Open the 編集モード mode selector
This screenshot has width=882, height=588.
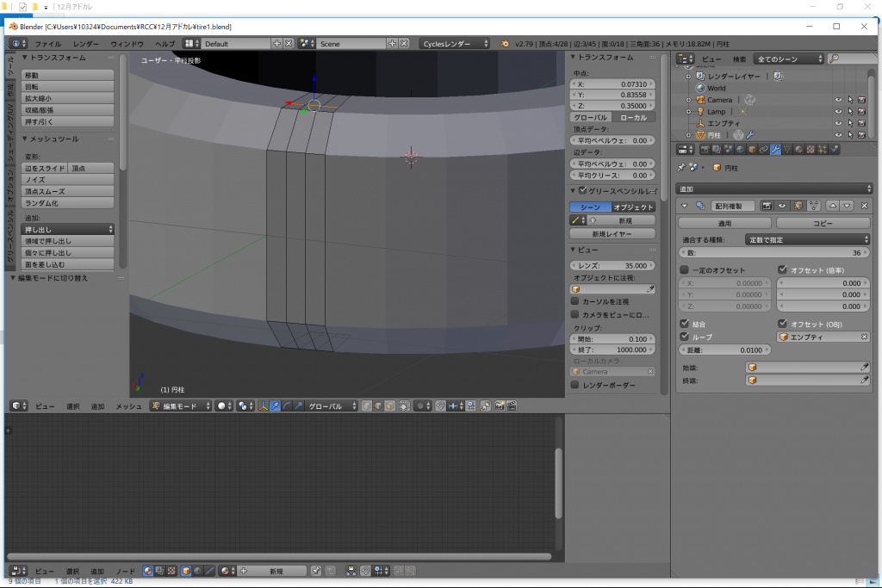pyautogui.click(x=180, y=405)
